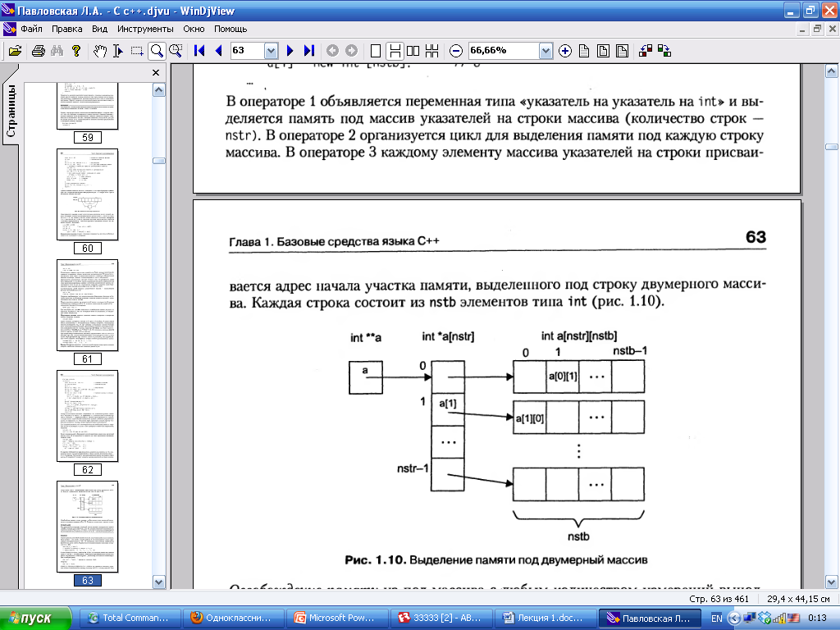Screen dimensions: 840x630
Task: Open the Правка menu
Action: point(67,29)
